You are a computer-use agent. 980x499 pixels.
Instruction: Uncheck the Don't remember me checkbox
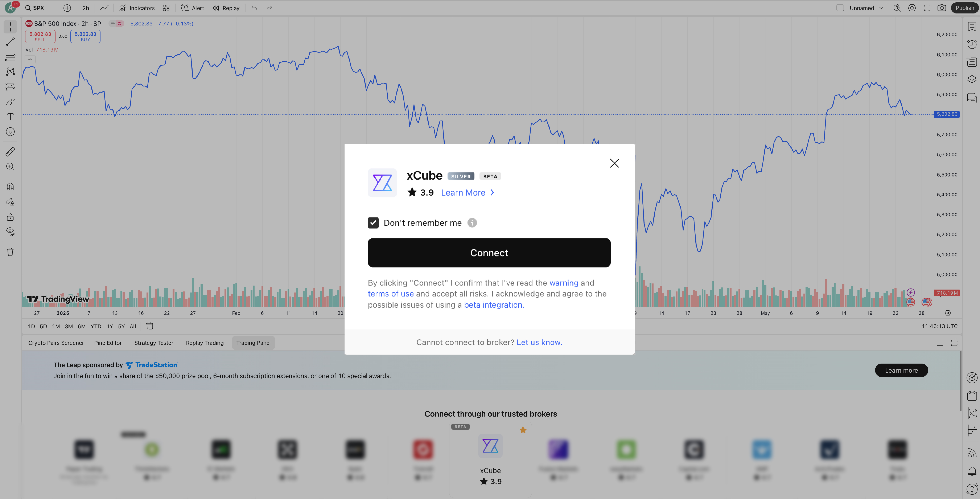click(x=373, y=223)
